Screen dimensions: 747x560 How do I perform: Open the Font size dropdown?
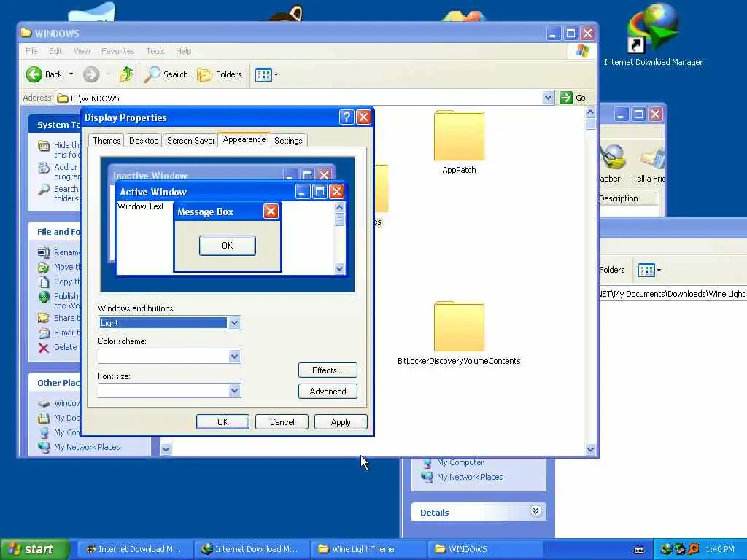point(234,391)
